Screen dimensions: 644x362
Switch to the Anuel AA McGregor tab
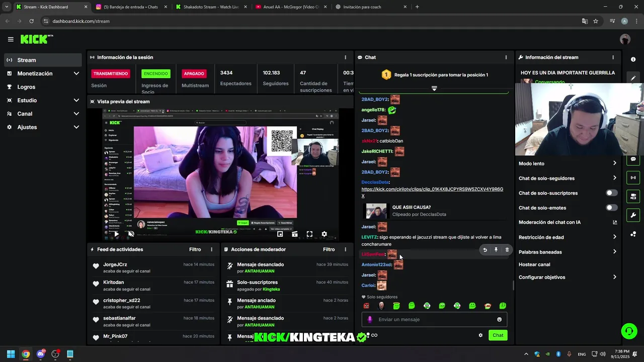tap(291, 7)
